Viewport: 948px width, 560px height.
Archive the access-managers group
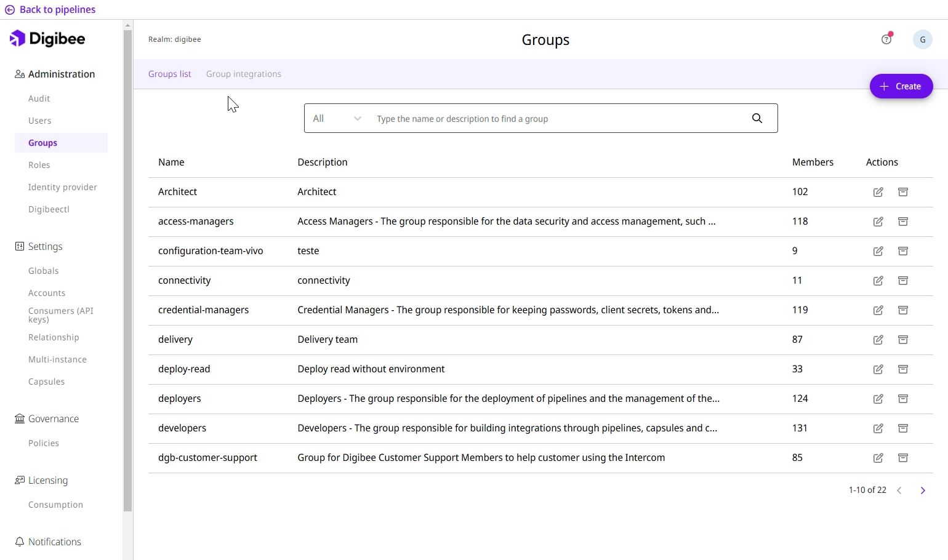[902, 222]
